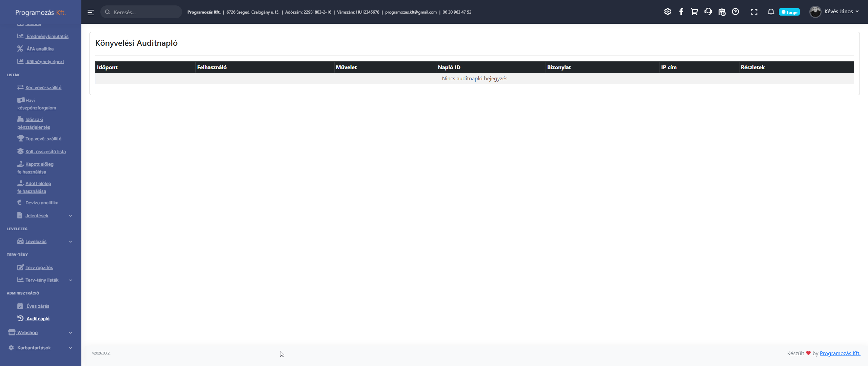Open Ker. vevő-szállító list
This screenshot has height=366, width=868.
coord(43,87)
